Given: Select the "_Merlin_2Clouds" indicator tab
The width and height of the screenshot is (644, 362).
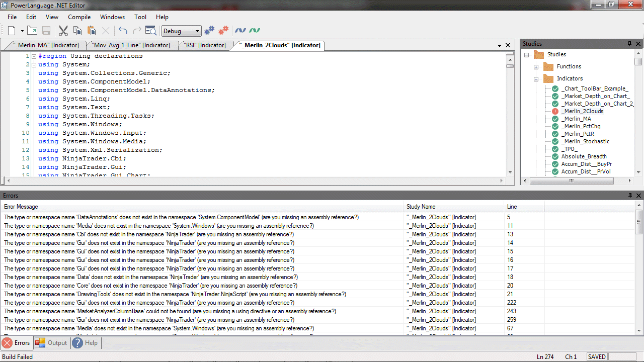Looking at the screenshot, I should point(280,45).
